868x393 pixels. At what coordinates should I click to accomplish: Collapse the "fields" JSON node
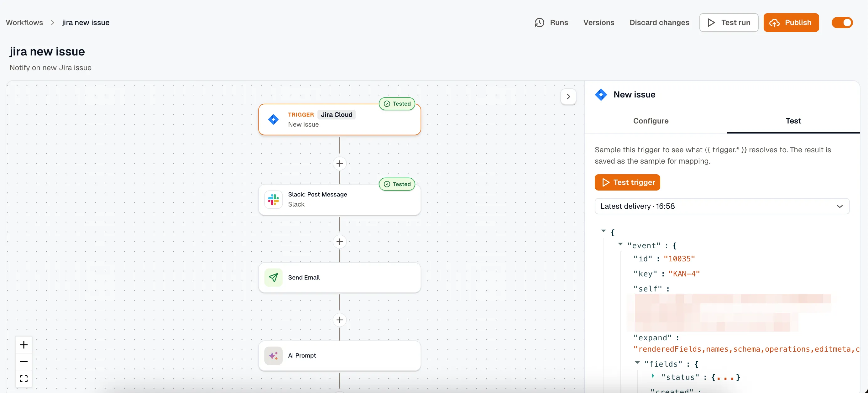pos(637,363)
